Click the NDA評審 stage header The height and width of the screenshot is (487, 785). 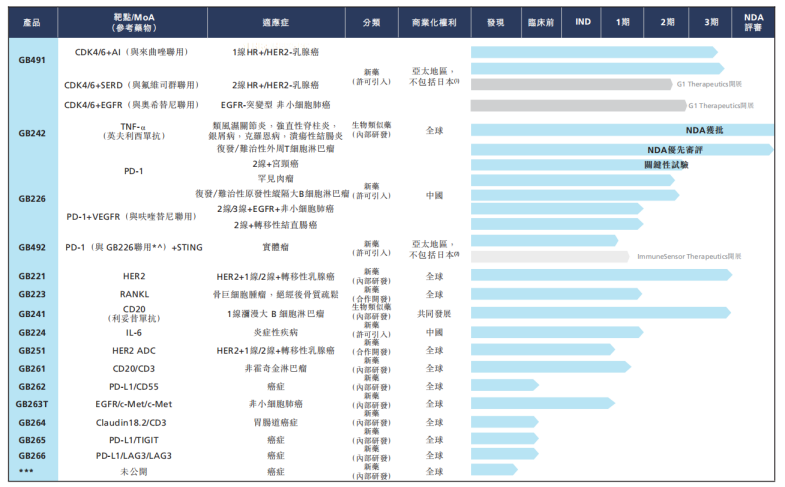pos(753,22)
